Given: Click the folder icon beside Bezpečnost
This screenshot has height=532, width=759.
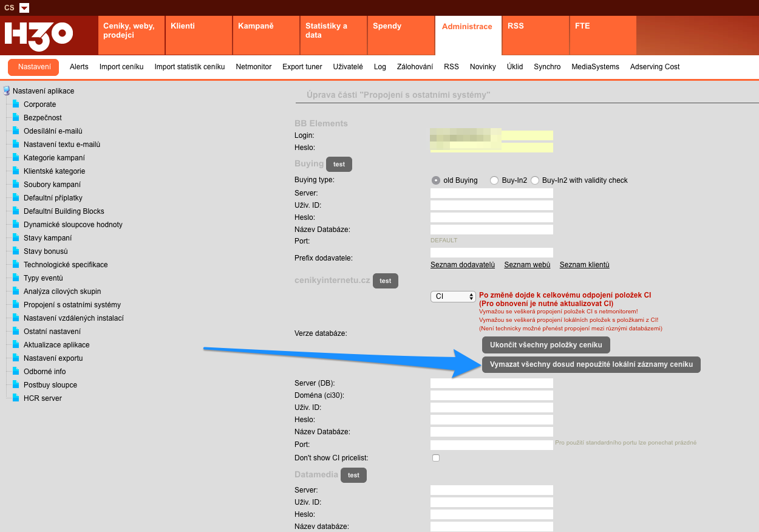Looking at the screenshot, I should (16, 118).
